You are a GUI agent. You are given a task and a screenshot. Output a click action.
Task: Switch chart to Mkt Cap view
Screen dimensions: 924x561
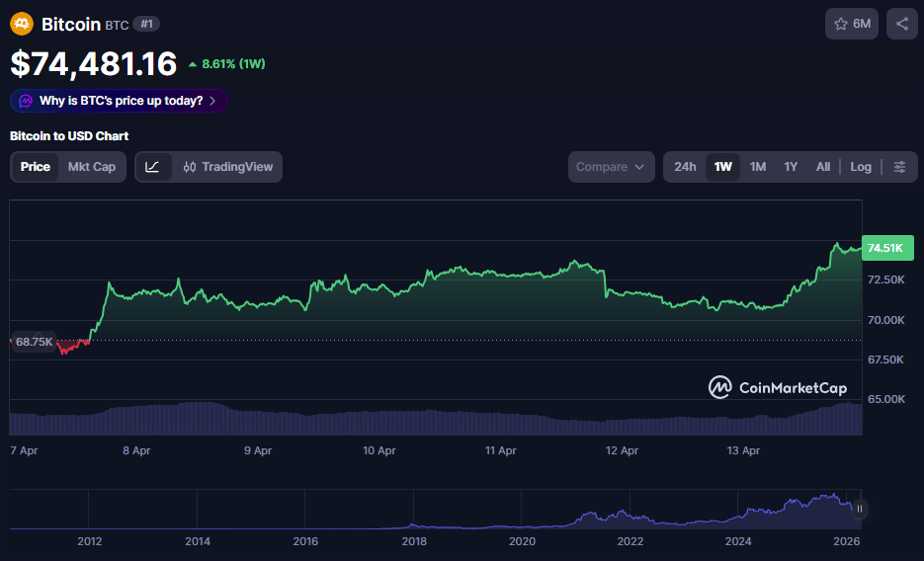pos(91,167)
